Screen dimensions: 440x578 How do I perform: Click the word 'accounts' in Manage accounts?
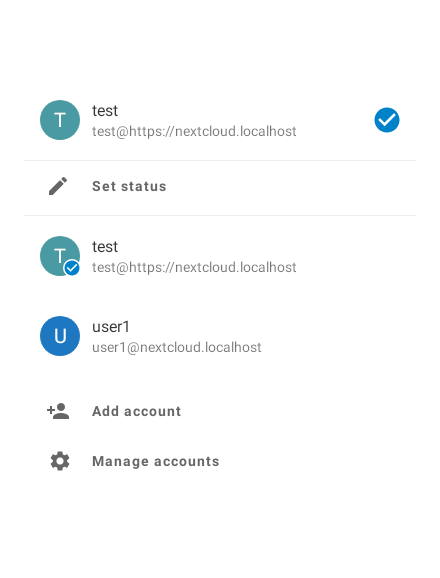tap(186, 461)
